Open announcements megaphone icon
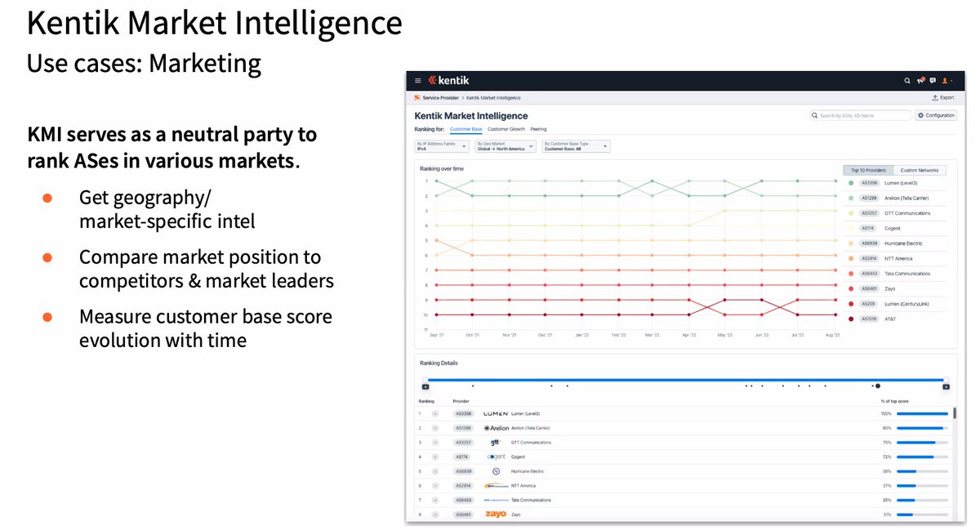The height and width of the screenshot is (530, 980). coord(920,81)
